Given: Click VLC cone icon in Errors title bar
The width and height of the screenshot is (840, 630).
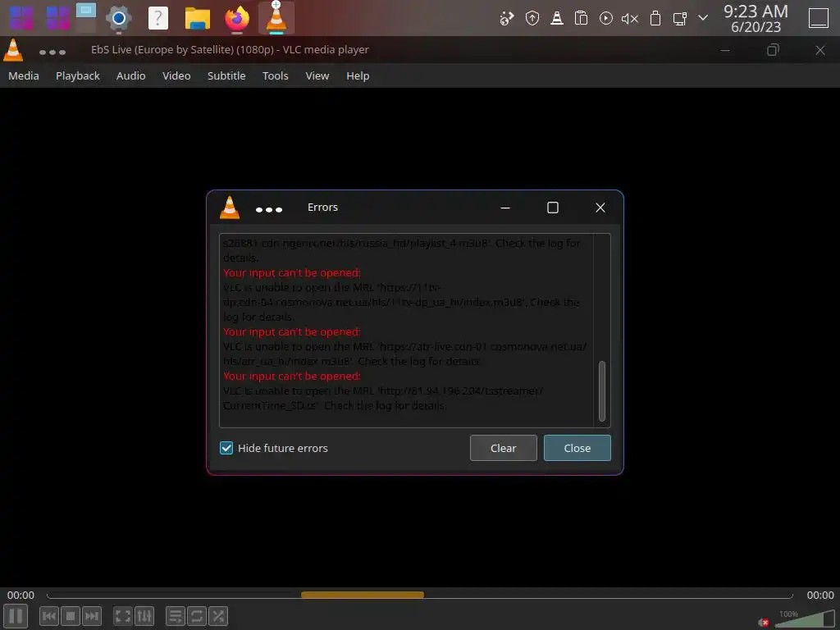Looking at the screenshot, I should point(230,208).
